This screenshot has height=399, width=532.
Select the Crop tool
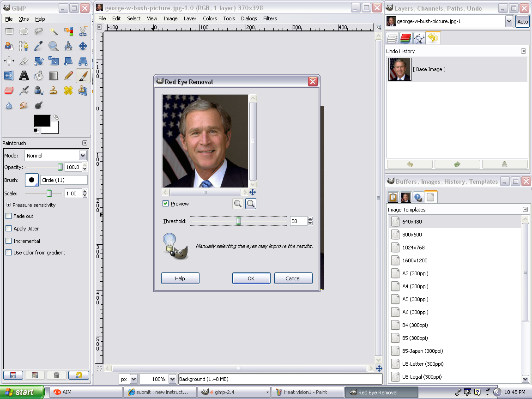click(x=24, y=61)
